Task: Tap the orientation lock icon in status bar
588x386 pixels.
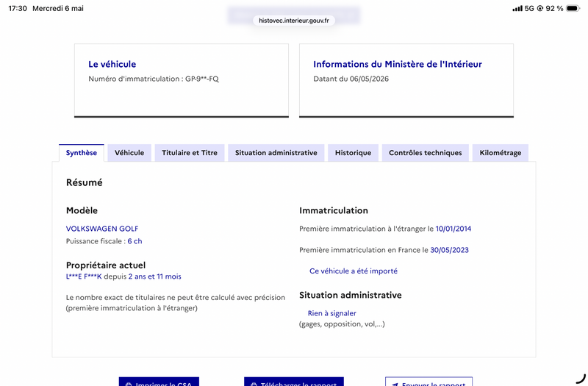Action: click(540, 8)
